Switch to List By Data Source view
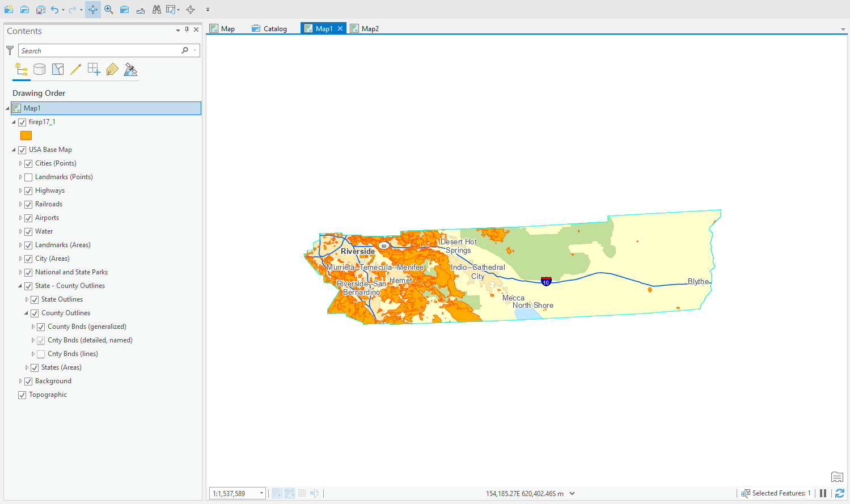Screen dimensions: 850x504 39,70
